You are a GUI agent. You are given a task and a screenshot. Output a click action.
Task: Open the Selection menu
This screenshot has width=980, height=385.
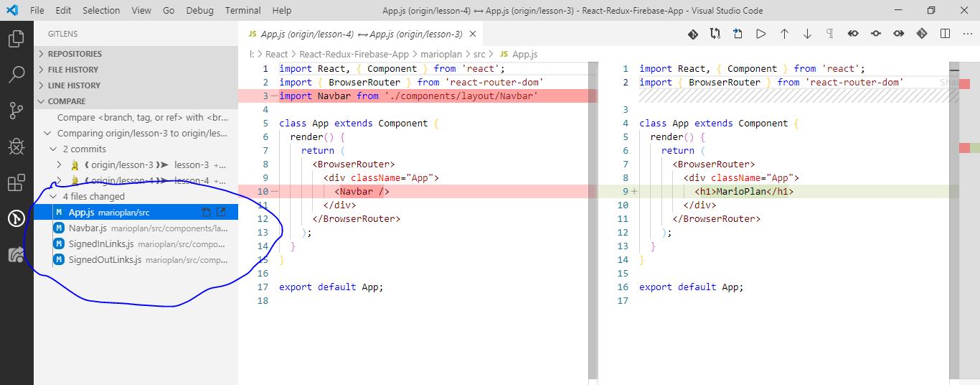coord(101,10)
